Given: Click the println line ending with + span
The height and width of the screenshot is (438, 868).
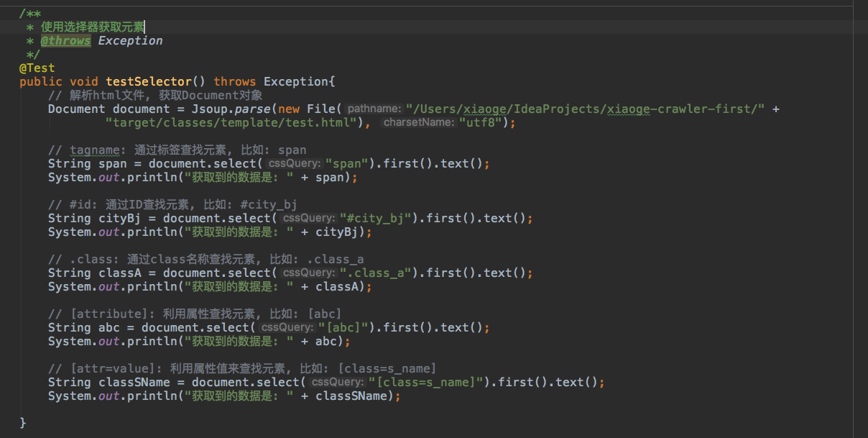Looking at the screenshot, I should click(x=203, y=177).
